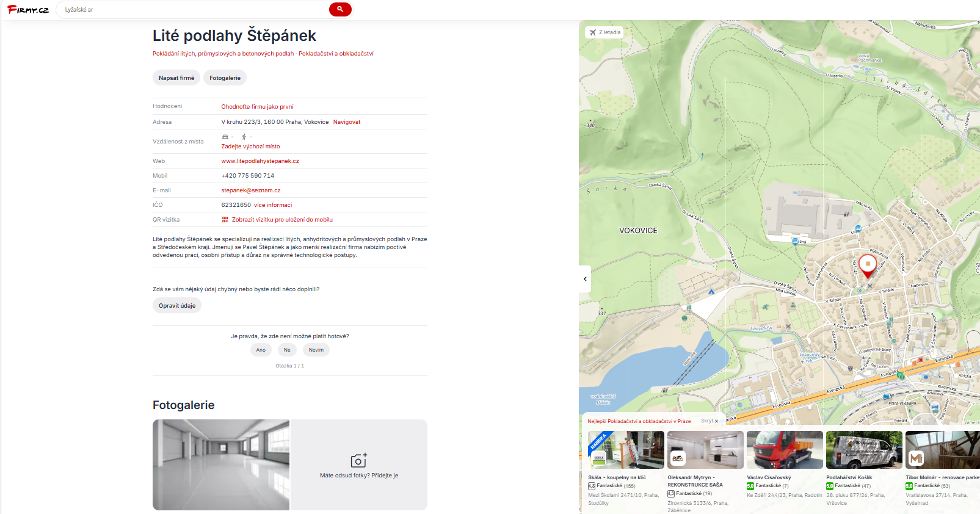Open 'Napsat firmě' message form
Image resolution: width=980 pixels, height=514 pixels.
coord(176,78)
